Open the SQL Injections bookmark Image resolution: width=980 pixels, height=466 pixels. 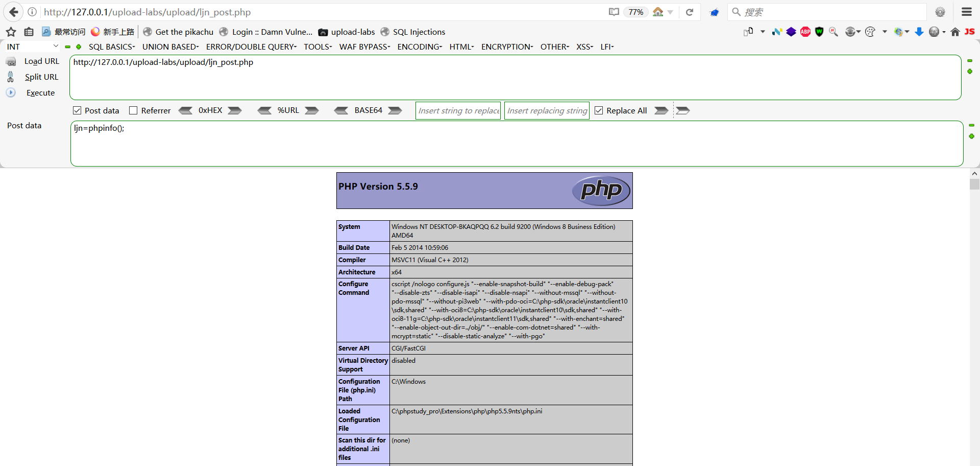[x=413, y=32]
